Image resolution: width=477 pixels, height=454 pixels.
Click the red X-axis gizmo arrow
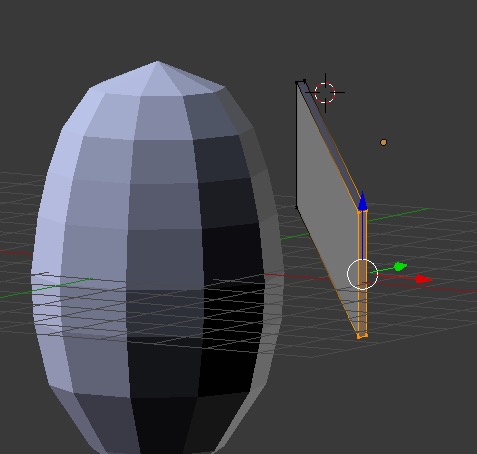click(x=424, y=279)
